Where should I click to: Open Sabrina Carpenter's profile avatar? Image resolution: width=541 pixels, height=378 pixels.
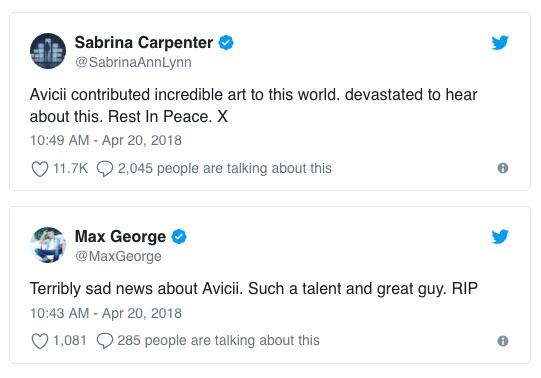[48, 51]
